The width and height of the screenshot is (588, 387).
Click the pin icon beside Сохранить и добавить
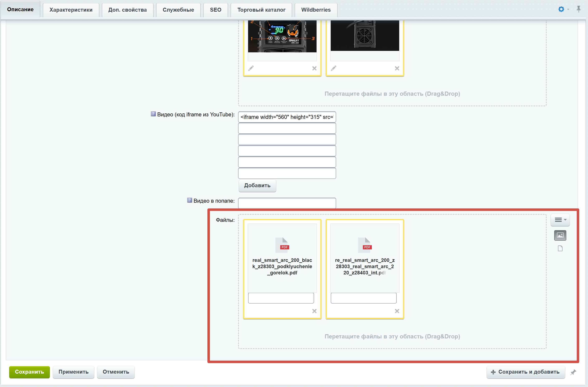pos(573,372)
